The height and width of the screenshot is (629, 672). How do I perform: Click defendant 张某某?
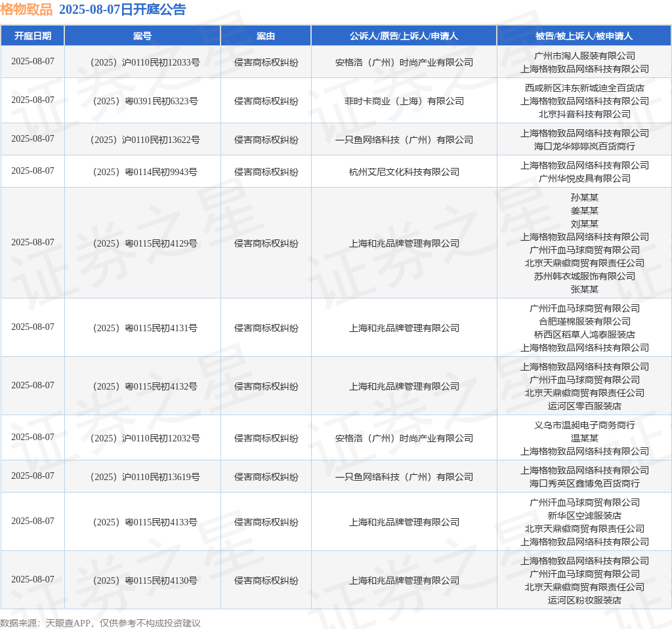click(x=585, y=289)
